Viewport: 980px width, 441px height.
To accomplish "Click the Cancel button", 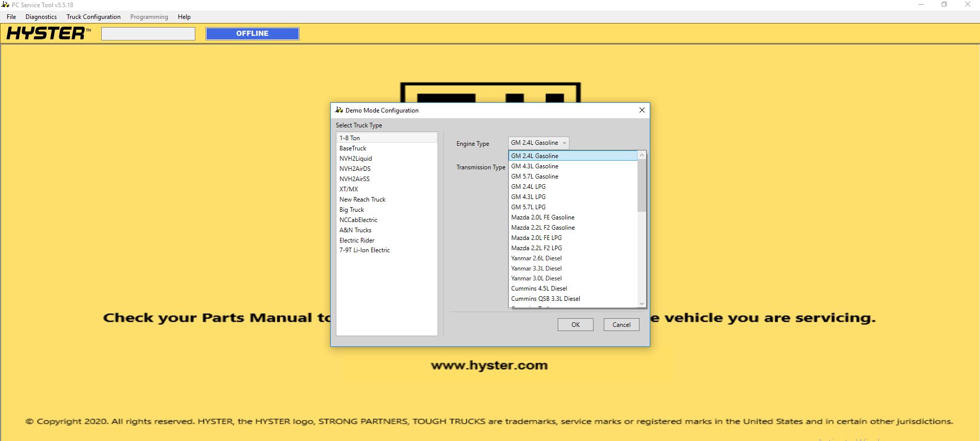I will pos(622,325).
